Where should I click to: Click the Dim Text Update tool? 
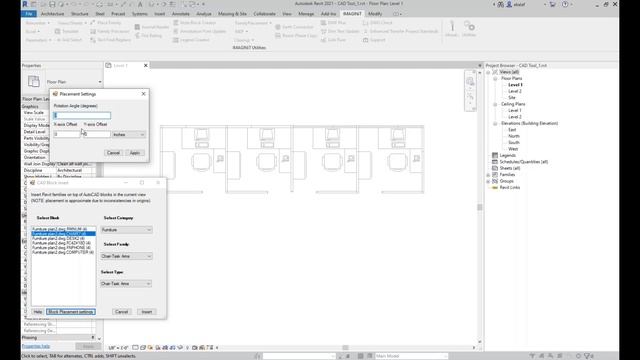(340, 31)
